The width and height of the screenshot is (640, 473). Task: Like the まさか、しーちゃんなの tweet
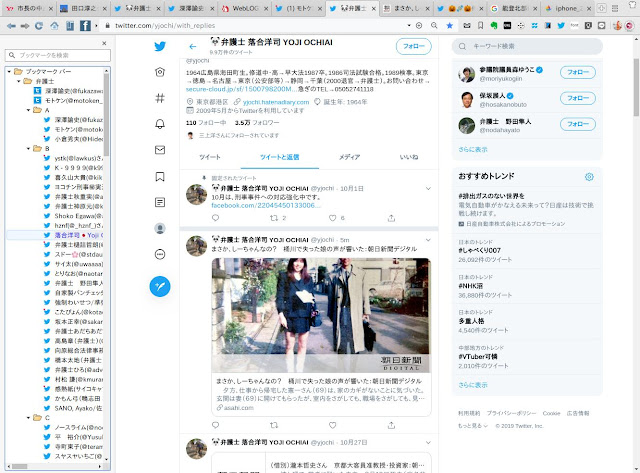[333, 425]
